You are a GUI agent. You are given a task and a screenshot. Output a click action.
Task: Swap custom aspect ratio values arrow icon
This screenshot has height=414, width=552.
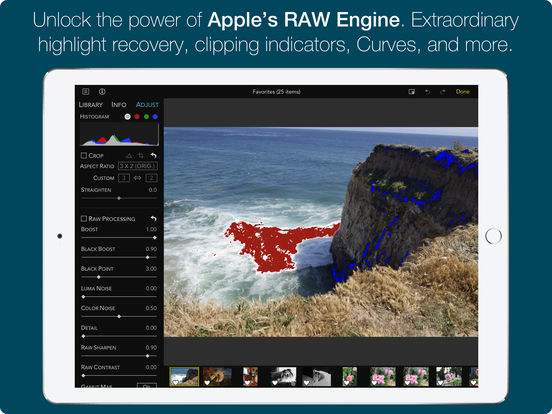[x=137, y=178]
